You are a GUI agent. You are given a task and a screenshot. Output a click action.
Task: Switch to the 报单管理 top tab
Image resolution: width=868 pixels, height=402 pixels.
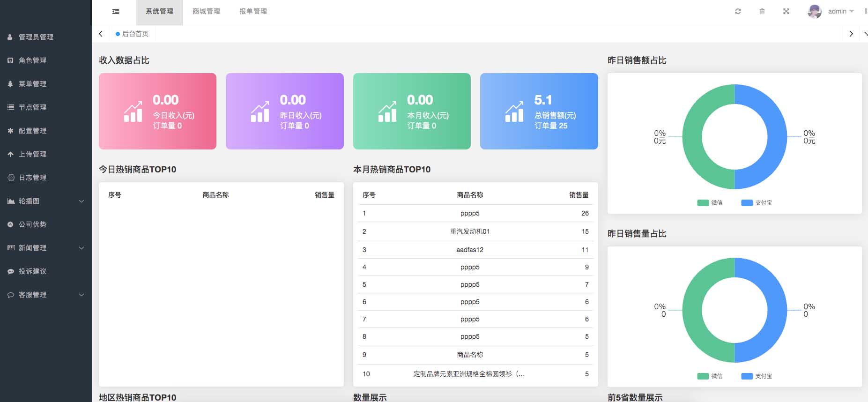253,12
